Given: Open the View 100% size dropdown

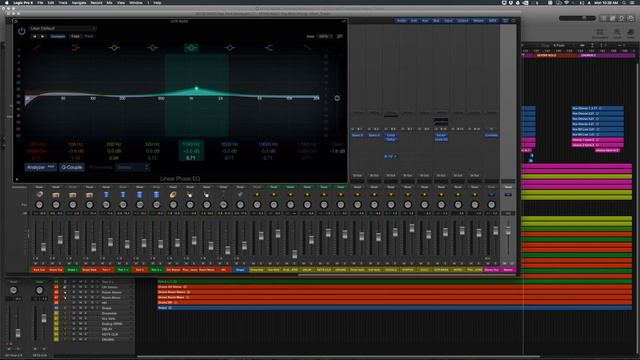Looking at the screenshot, I should coord(325,36).
